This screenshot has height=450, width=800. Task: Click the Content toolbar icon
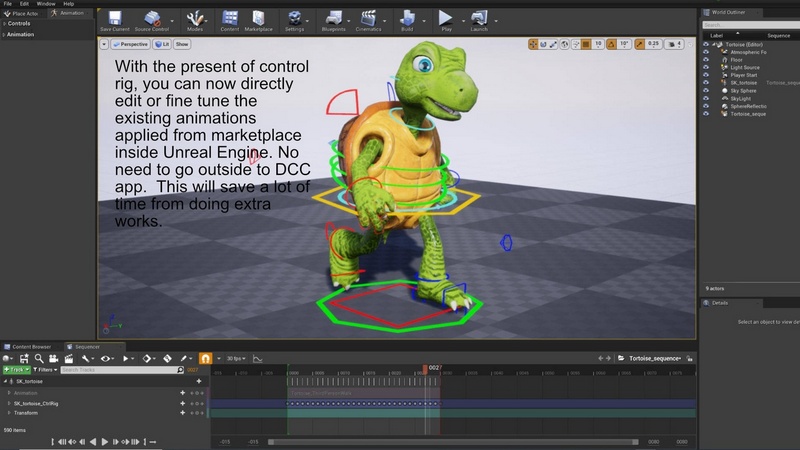tap(230, 19)
